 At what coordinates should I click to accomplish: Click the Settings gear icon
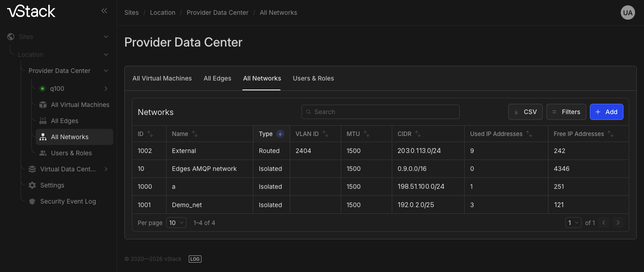coord(32,185)
